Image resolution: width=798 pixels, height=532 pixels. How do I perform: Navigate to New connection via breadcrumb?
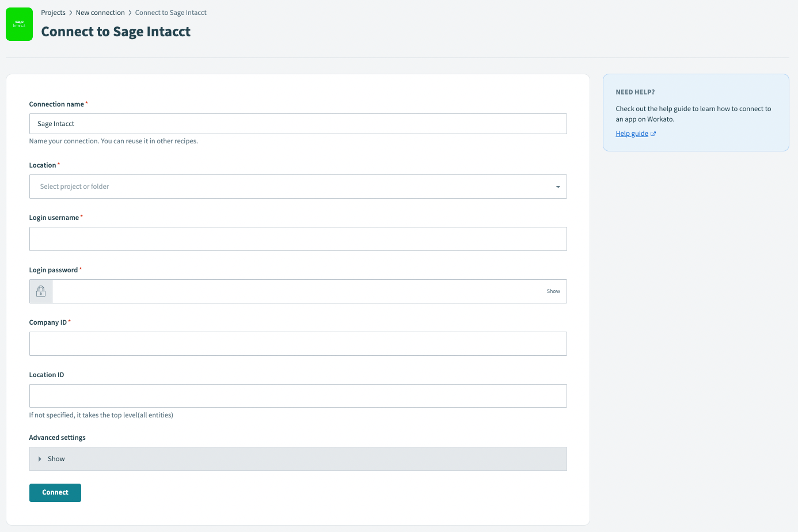click(100, 12)
